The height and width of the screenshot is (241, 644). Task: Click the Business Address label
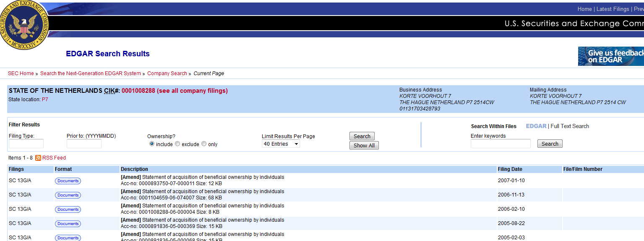(420, 90)
